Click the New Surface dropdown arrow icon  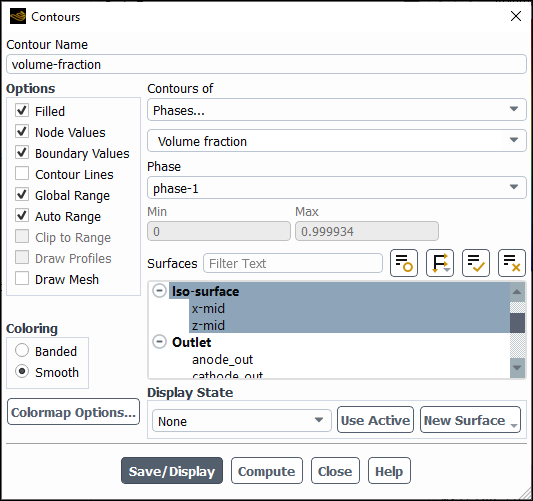tap(514, 425)
